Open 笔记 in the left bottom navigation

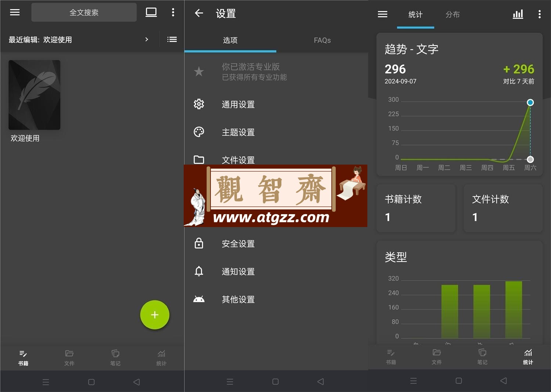click(x=115, y=357)
